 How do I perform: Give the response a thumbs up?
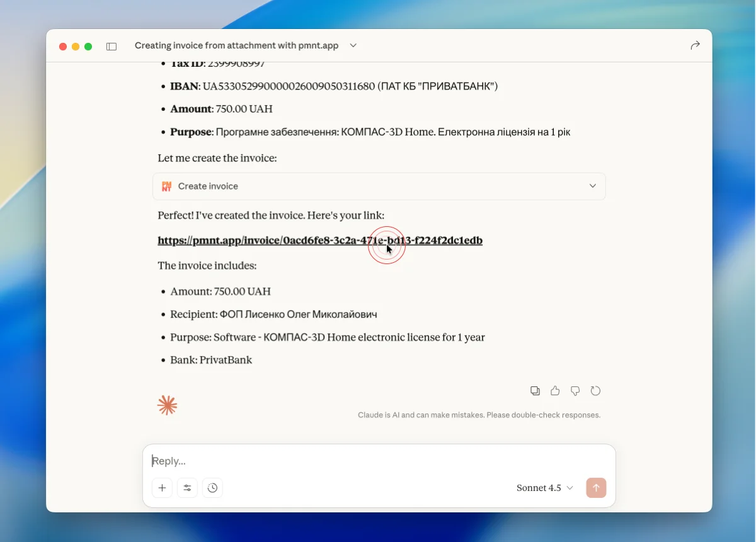pyautogui.click(x=555, y=391)
